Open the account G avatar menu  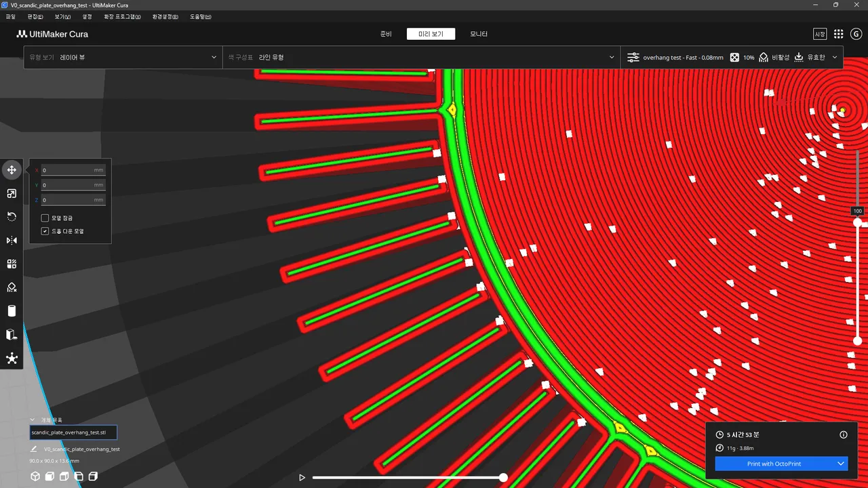pos(856,34)
